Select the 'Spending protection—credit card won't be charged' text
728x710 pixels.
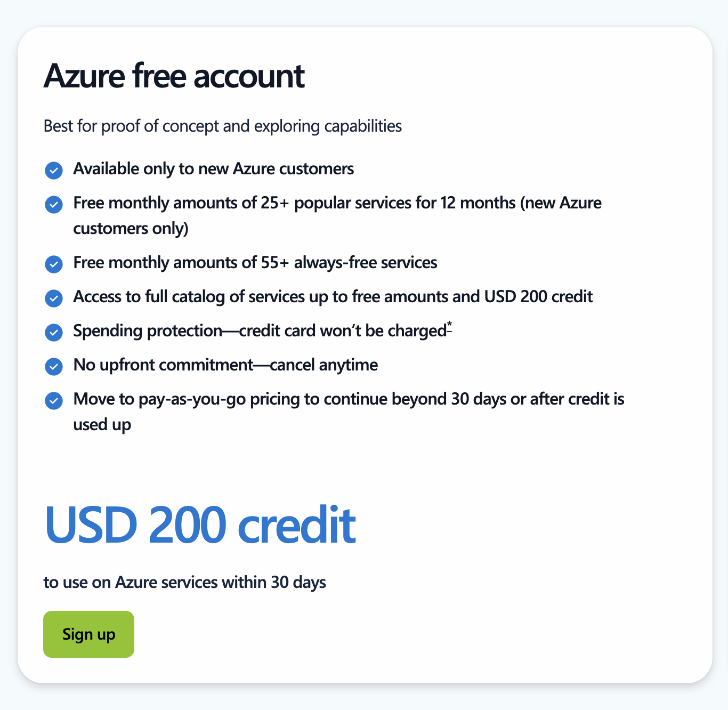tap(260, 331)
